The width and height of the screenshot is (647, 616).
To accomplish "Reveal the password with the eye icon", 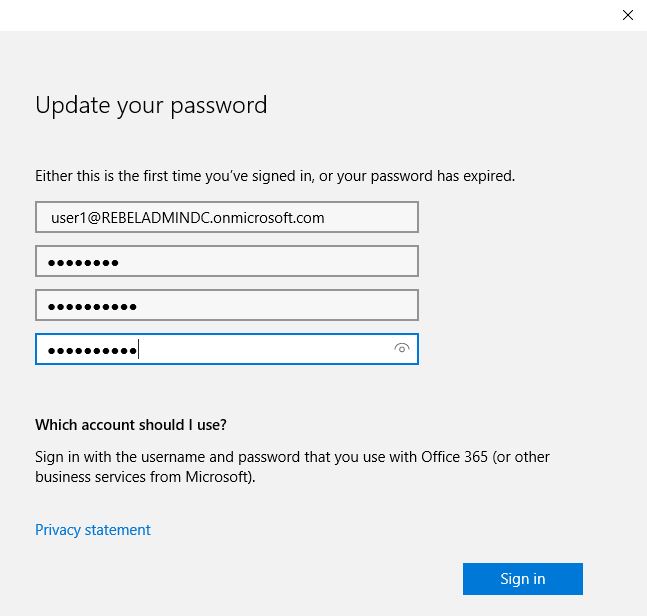I will click(x=402, y=348).
